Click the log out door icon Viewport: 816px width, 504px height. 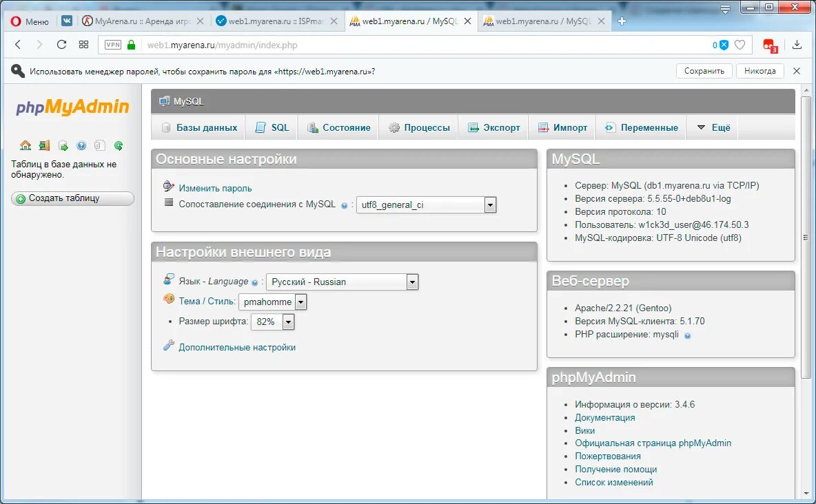click(44, 146)
